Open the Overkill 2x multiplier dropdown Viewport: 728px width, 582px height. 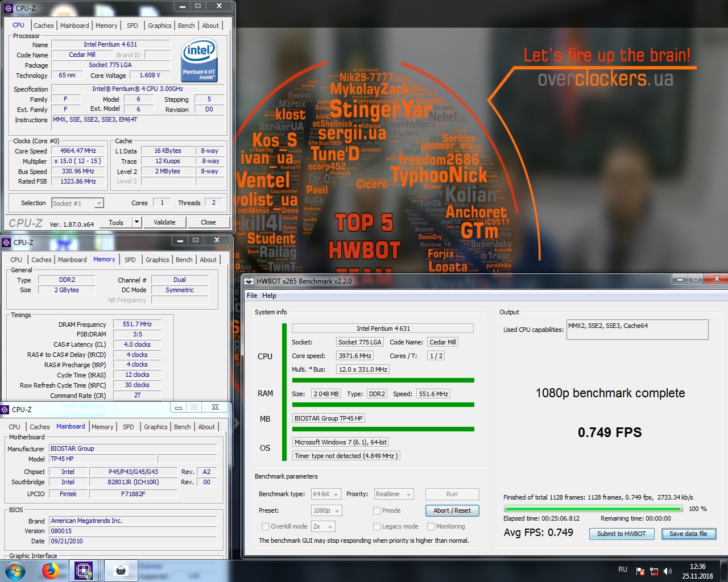323,526
